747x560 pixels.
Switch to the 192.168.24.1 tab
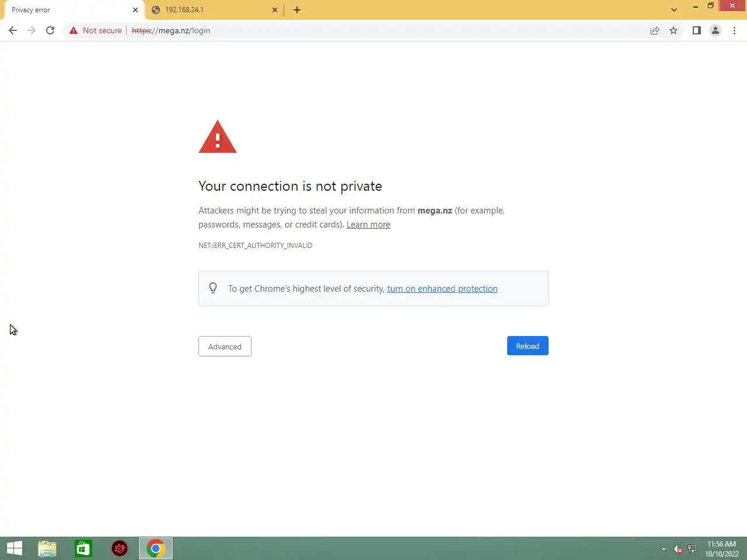[214, 10]
